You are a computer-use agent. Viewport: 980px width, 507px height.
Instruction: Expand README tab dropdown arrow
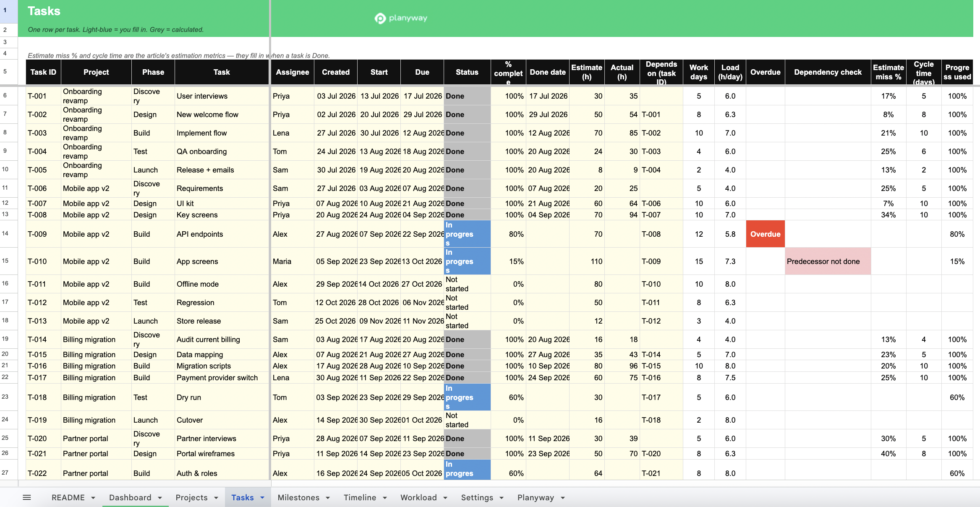click(x=93, y=498)
